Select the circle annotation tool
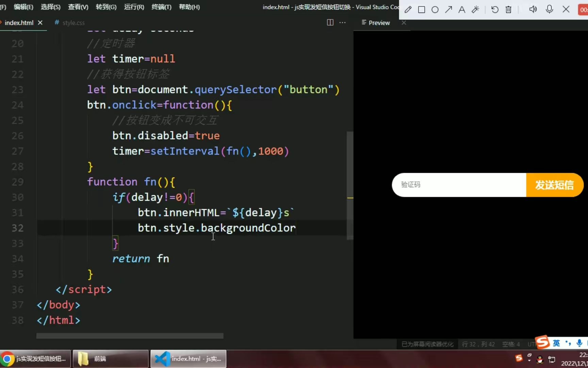The height and width of the screenshot is (368, 588). (435, 10)
